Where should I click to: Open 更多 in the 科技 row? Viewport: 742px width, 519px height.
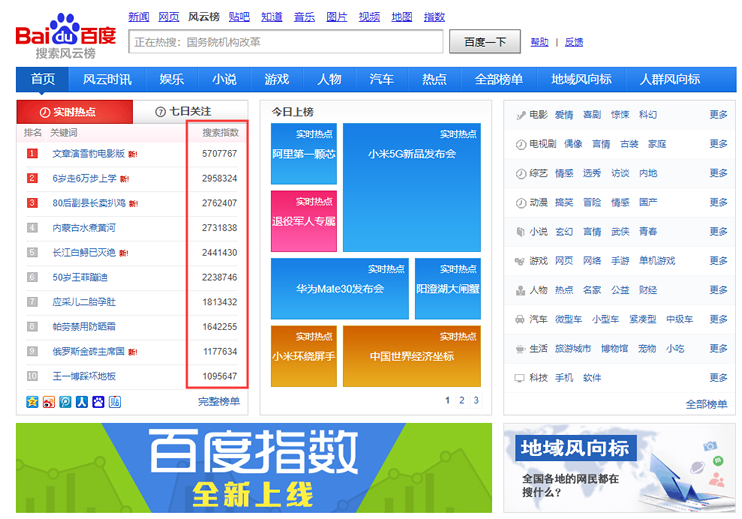[x=718, y=378]
